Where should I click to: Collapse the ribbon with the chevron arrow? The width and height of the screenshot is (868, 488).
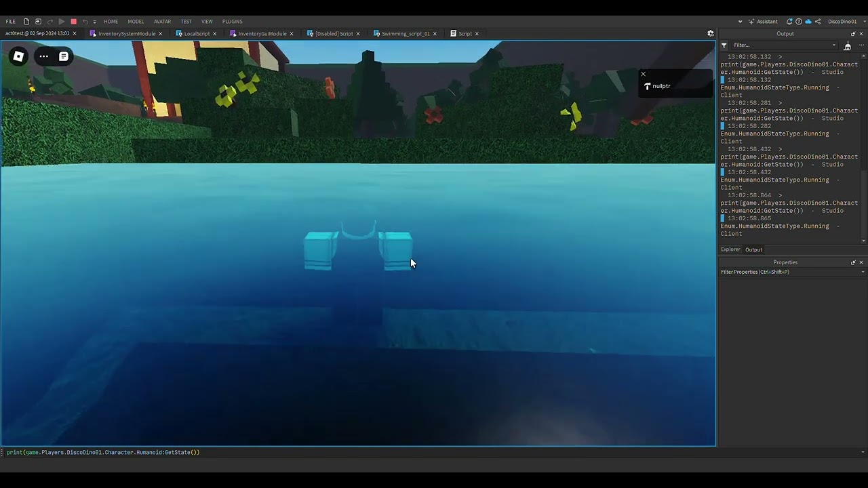[740, 22]
